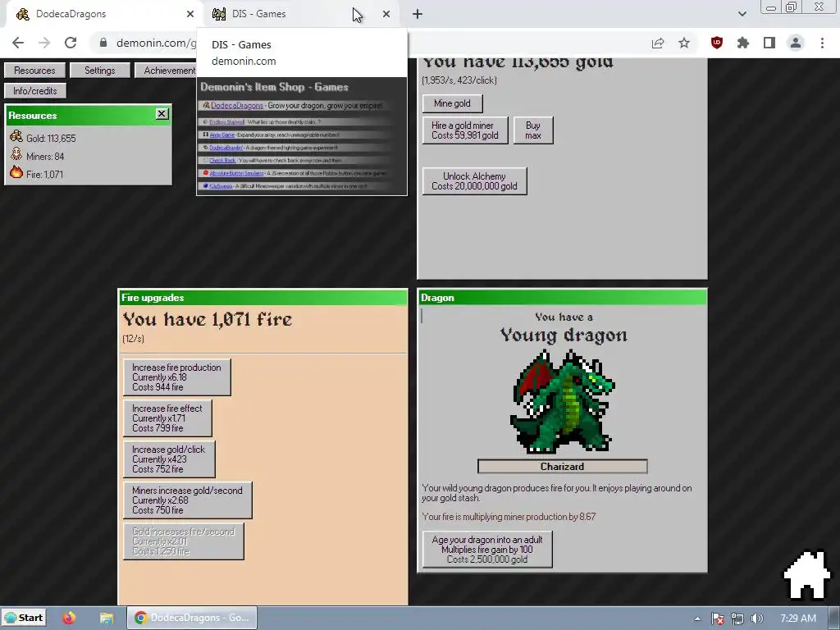Open File Explorer from the taskbar
The image size is (840, 630).
tap(106, 618)
